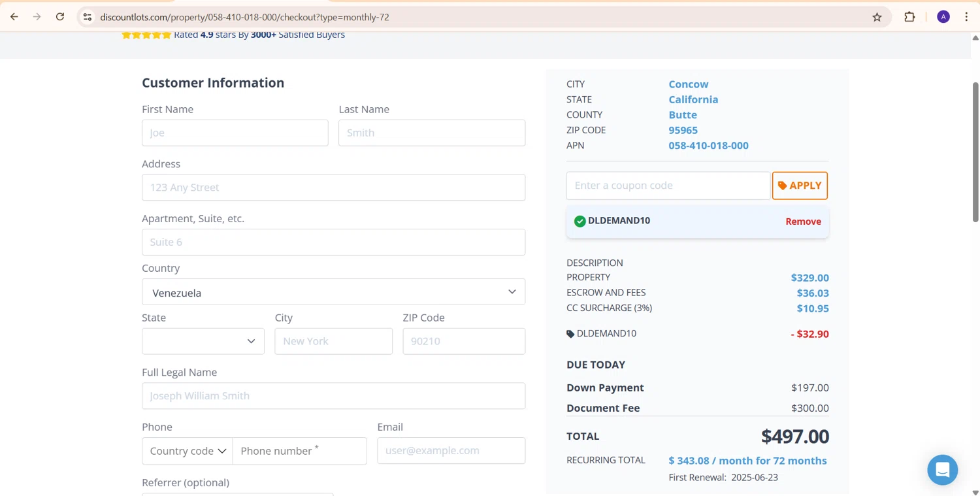980x496 pixels.
Task: Focus the First Name field
Action: click(235, 133)
